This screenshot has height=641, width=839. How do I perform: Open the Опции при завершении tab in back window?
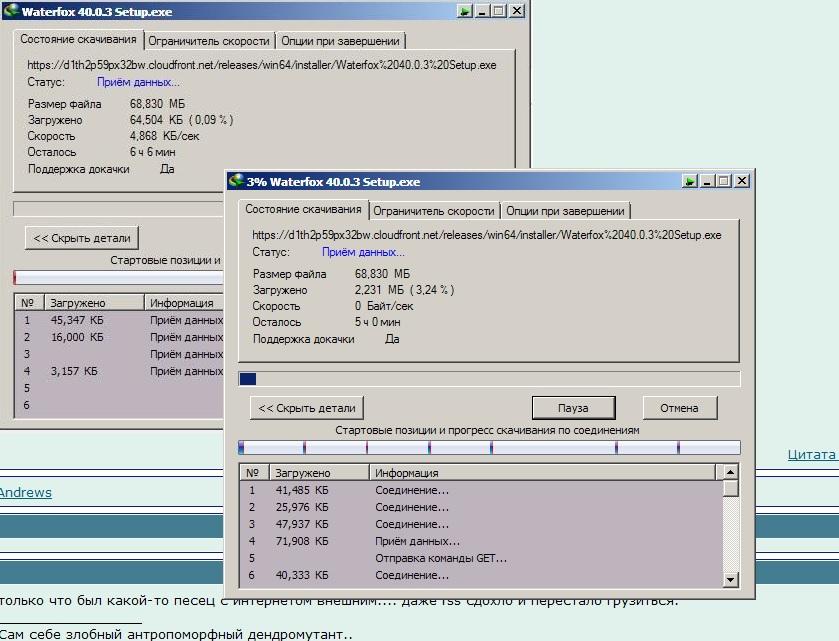click(x=340, y=41)
